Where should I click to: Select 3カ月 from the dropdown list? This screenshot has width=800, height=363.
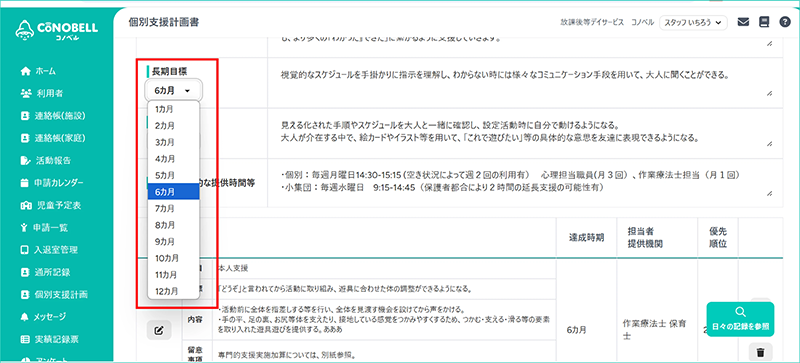tap(173, 142)
